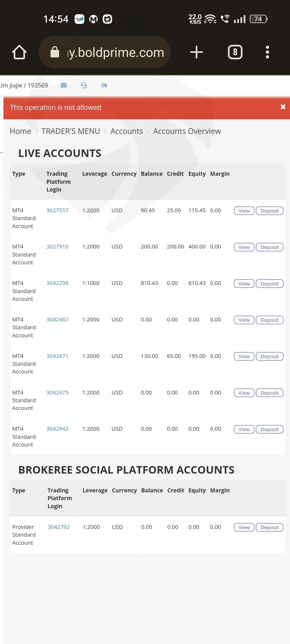View account 3027910 details
The height and width of the screenshot is (644, 290).
[x=244, y=247]
